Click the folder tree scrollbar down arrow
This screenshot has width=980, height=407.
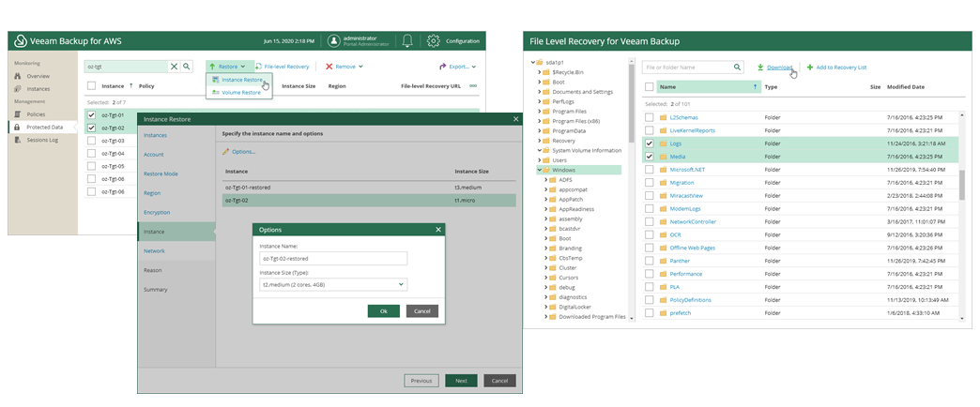[631, 318]
